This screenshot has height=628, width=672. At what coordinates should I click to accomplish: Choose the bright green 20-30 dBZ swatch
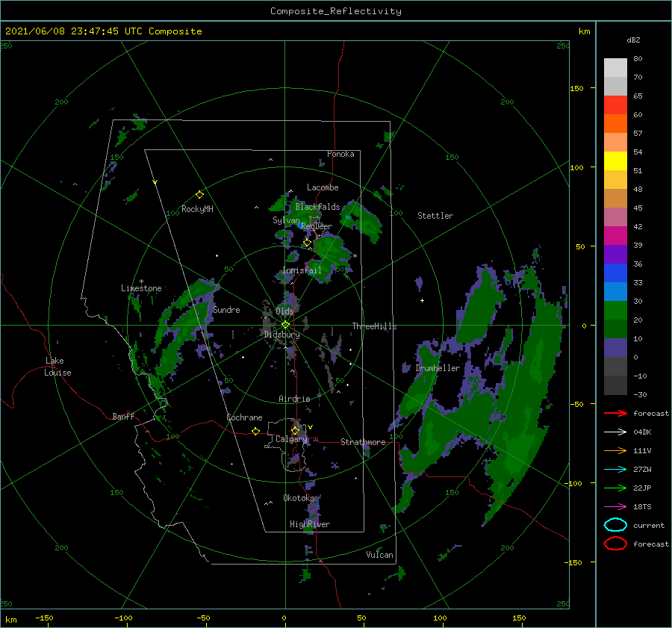pyautogui.click(x=615, y=311)
